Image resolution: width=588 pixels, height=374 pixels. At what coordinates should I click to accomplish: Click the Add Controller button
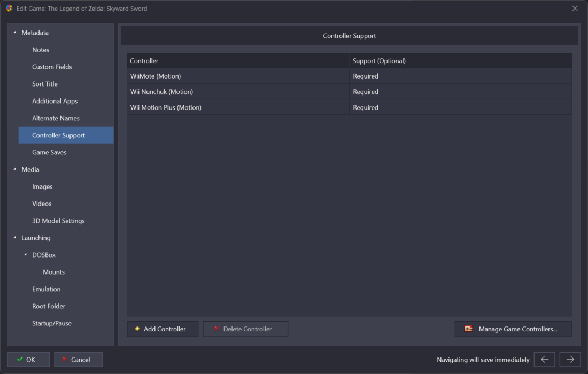[163, 329]
